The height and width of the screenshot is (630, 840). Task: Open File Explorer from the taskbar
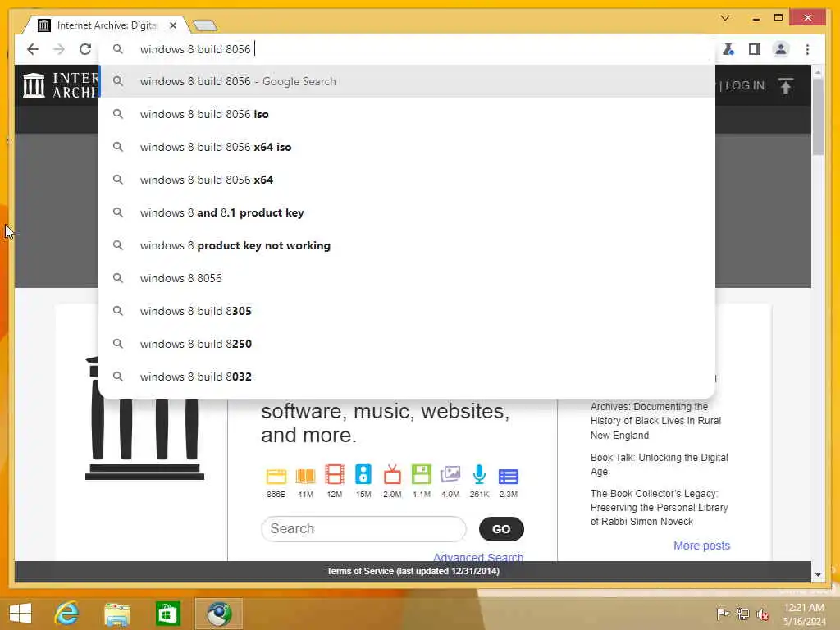[116, 614]
